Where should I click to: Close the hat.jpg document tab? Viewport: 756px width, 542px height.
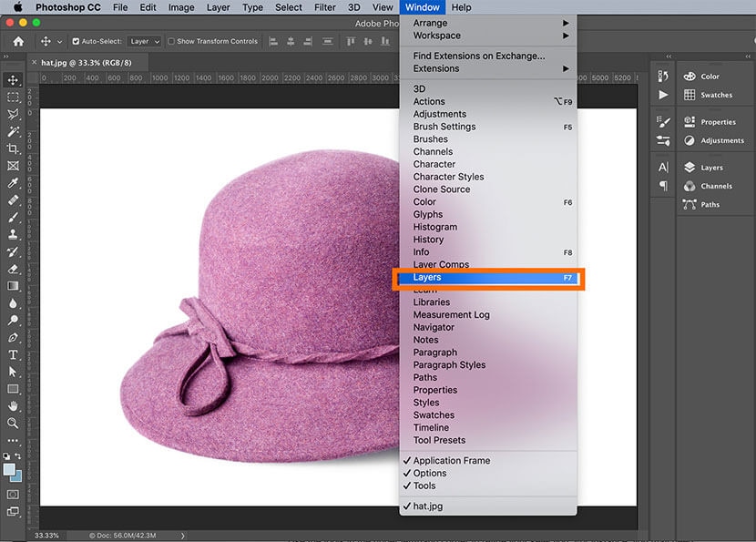pyautogui.click(x=36, y=62)
